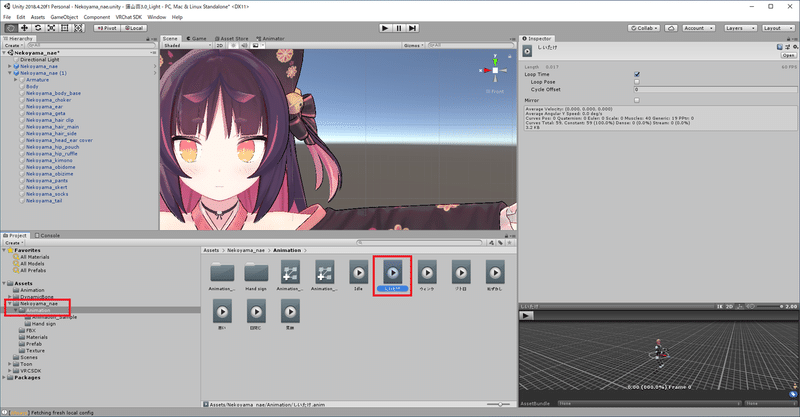
Task: Toggle 2D scene view mode
Action: pyautogui.click(x=219, y=45)
